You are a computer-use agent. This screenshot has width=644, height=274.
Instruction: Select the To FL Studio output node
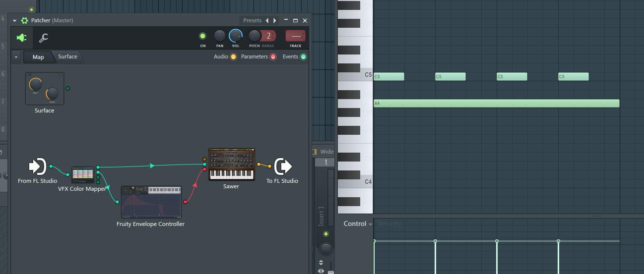(x=282, y=166)
